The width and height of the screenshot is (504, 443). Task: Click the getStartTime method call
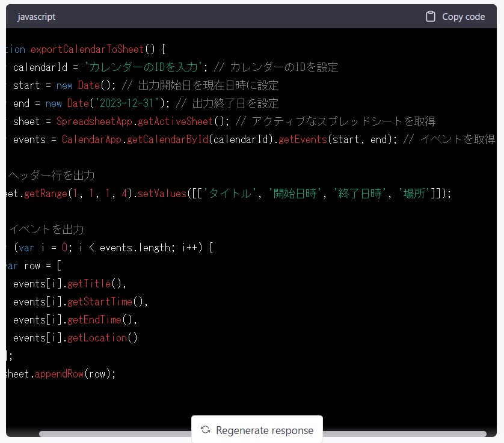[100, 302]
